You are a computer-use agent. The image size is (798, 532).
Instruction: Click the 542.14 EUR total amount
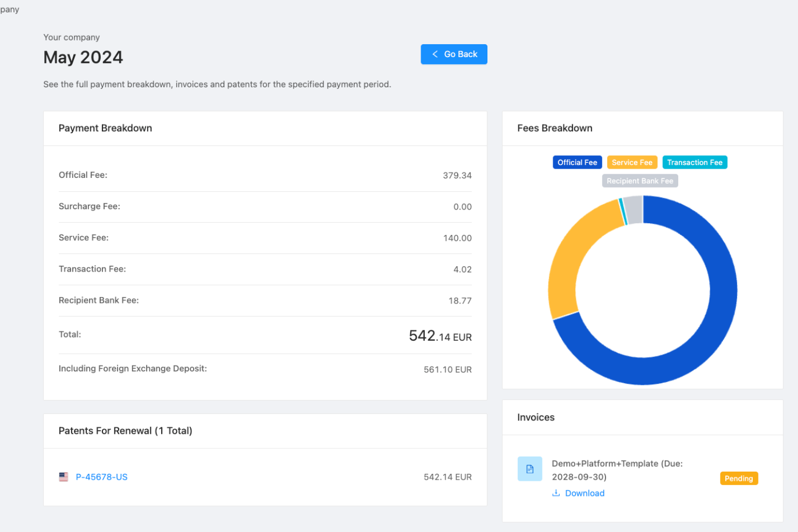tap(440, 336)
